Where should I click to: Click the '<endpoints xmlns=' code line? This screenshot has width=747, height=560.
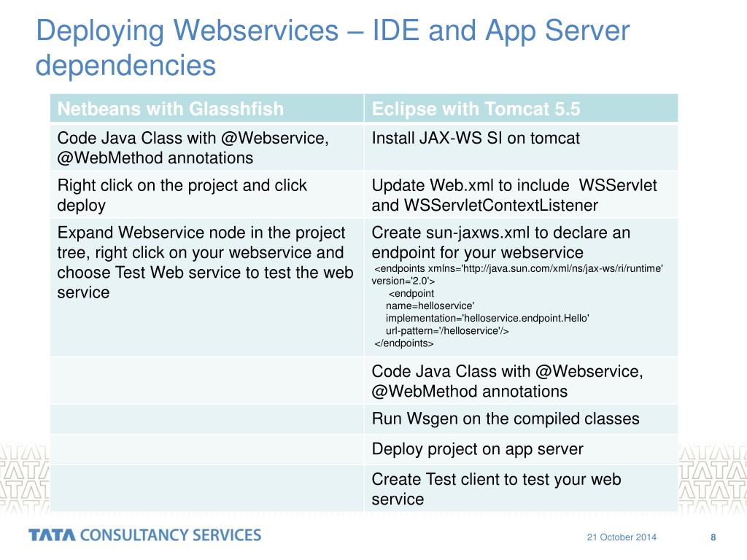click(x=519, y=268)
